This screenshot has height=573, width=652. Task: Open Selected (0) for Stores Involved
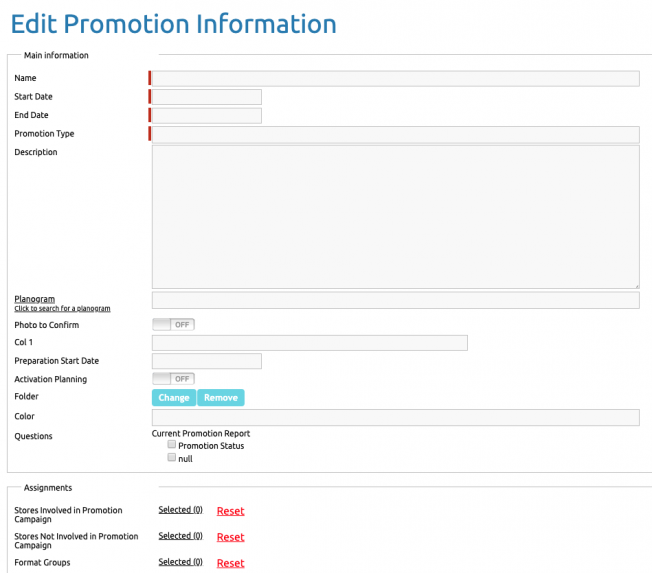click(x=180, y=510)
